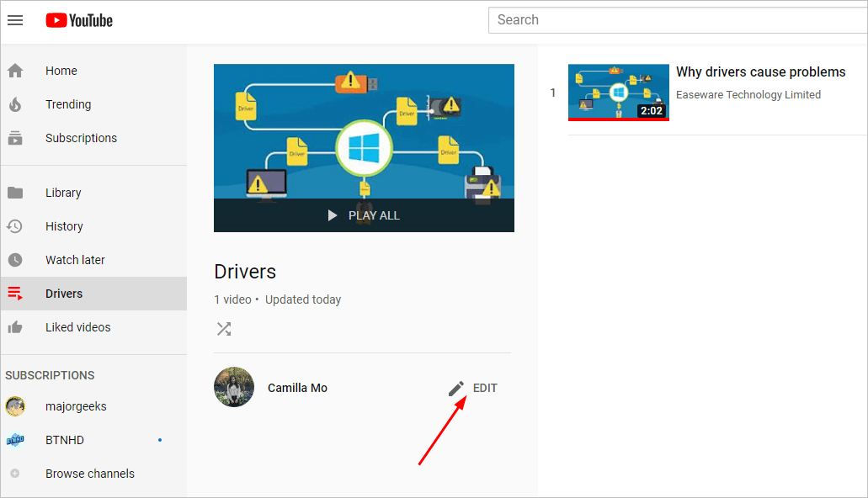Select Drivers in the sidebar
Viewport: 868px width, 498px height.
tap(63, 294)
